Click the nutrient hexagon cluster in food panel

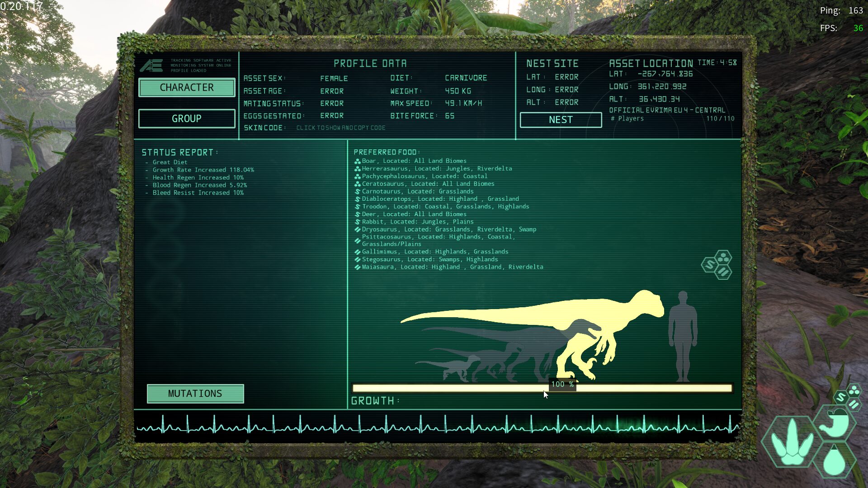click(717, 265)
